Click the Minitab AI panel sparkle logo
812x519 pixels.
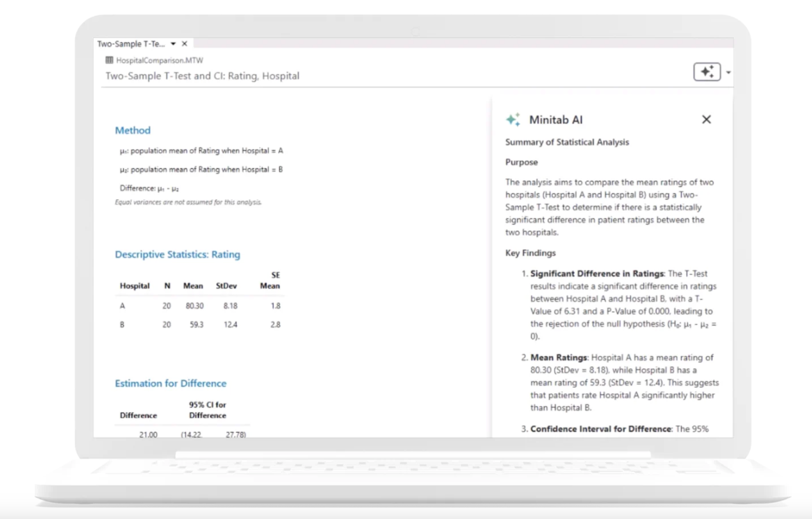coord(513,120)
